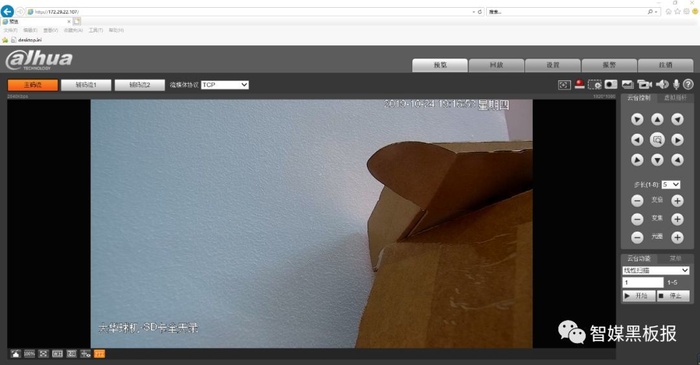Set video to 100% original size
This screenshot has height=365, width=700.
click(x=29, y=354)
